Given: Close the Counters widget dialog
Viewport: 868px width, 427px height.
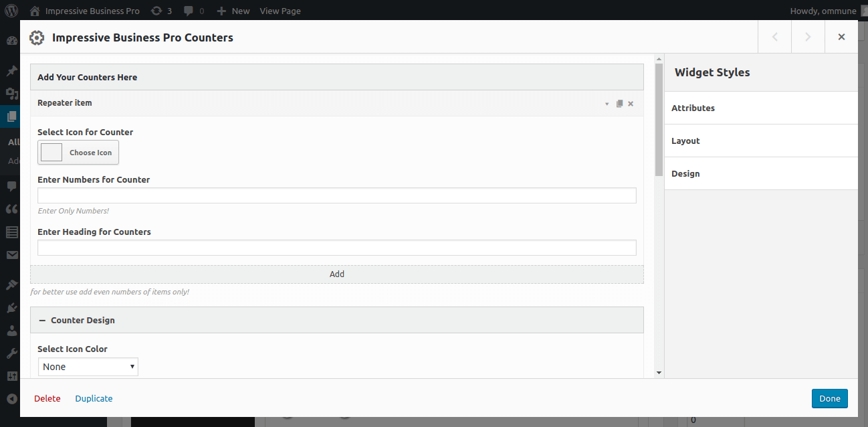Looking at the screenshot, I should [x=841, y=37].
